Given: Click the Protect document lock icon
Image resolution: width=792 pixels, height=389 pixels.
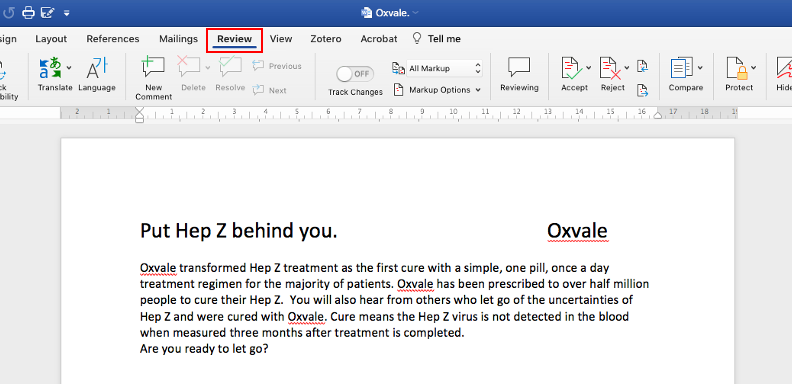Looking at the screenshot, I should [x=736, y=68].
